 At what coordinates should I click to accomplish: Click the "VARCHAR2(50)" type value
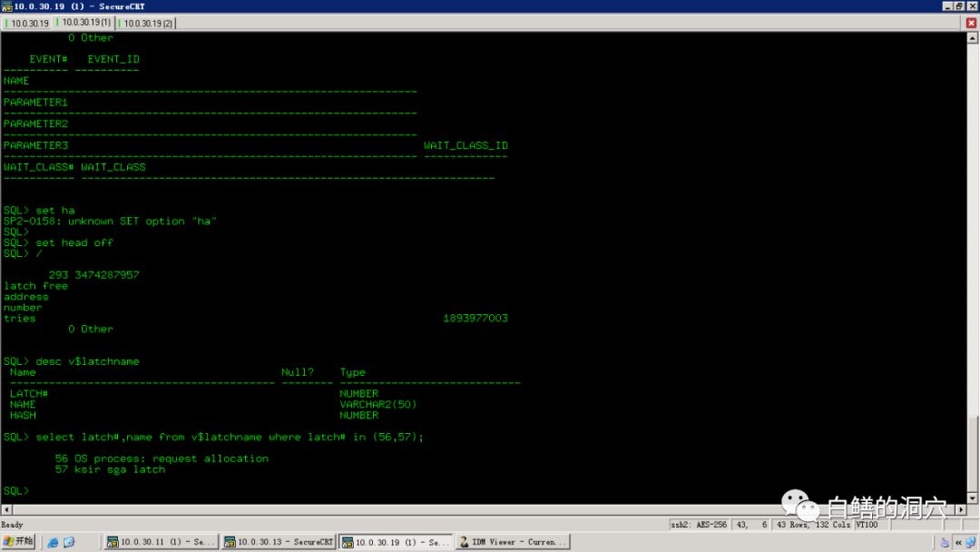[378, 404]
